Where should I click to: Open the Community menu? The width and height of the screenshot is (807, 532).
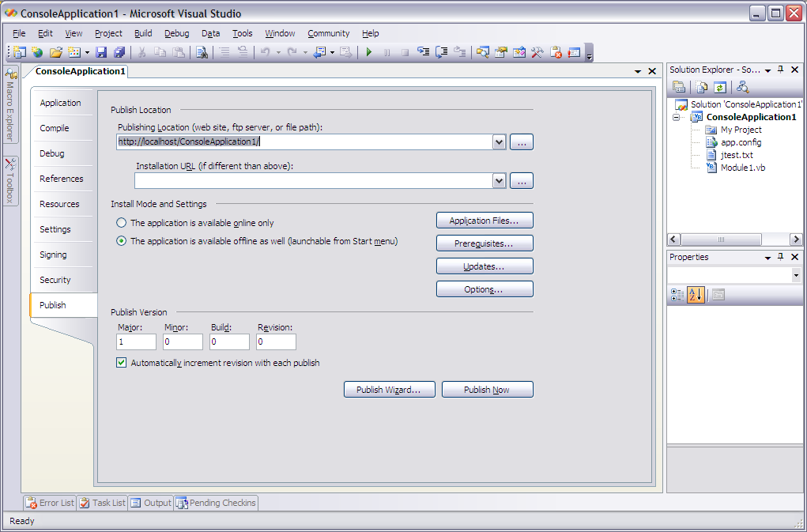click(x=328, y=33)
